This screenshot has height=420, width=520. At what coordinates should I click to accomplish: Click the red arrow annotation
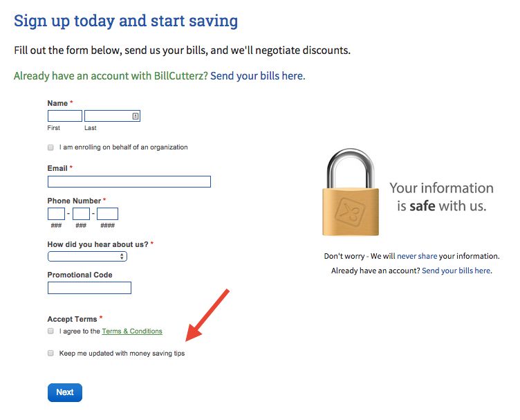click(207, 316)
